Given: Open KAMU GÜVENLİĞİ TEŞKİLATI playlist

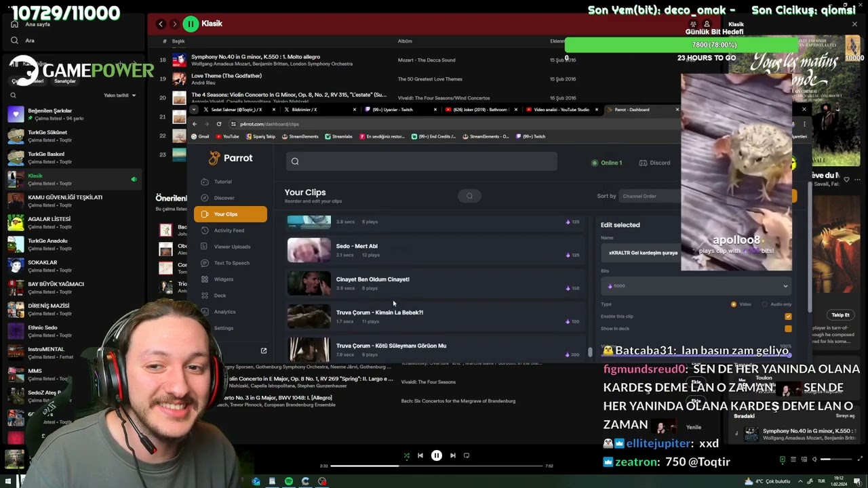Looking at the screenshot, I should (73, 201).
